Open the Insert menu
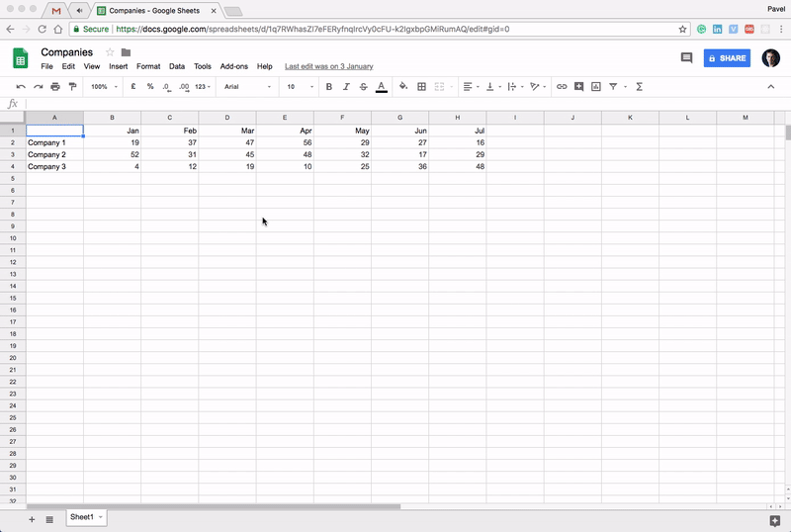This screenshot has height=532, width=791. (x=119, y=66)
